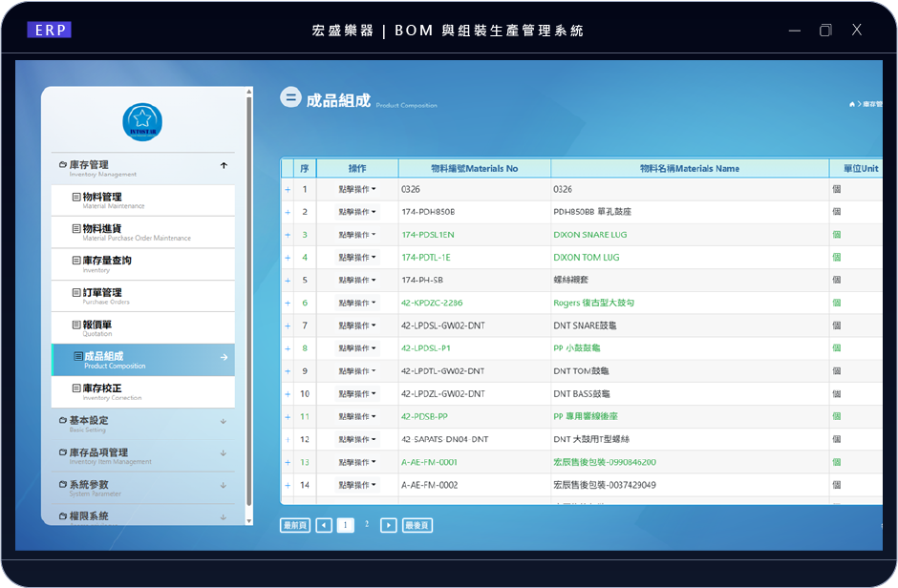Click the plus icon for row 1
898x588 pixels.
[288, 190]
